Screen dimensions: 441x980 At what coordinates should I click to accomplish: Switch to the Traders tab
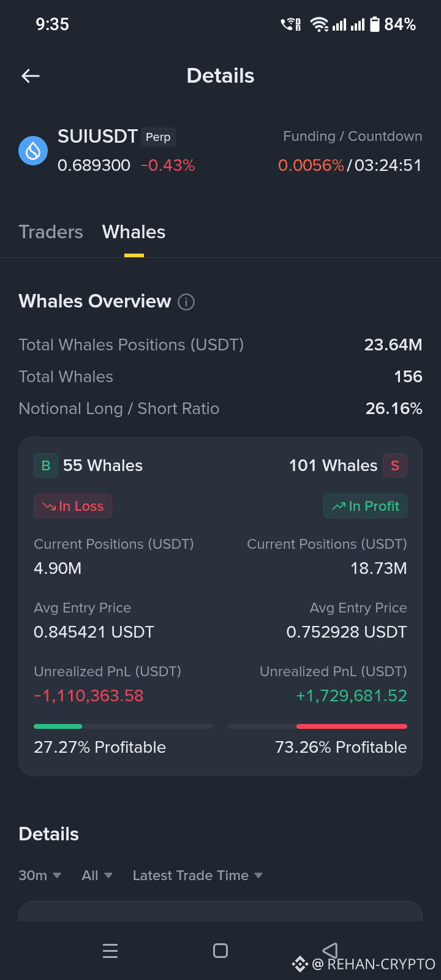(51, 232)
